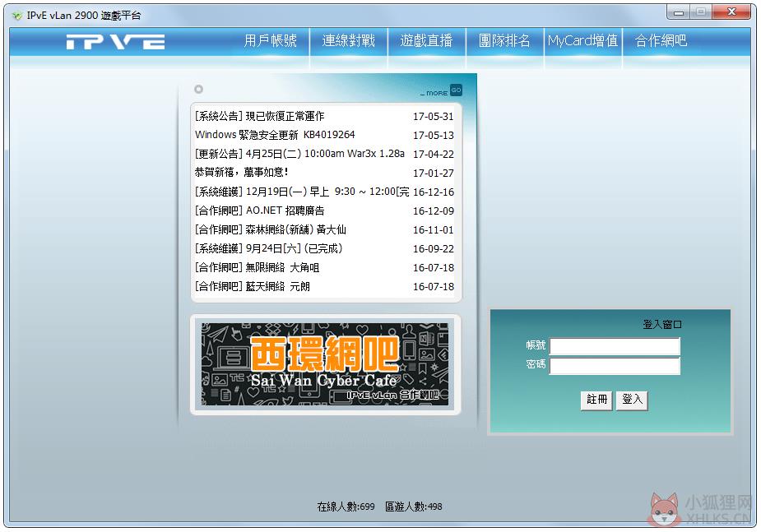Open the AO.NET 招聘廣告 announcement
The image size is (761, 532).
tap(259, 210)
